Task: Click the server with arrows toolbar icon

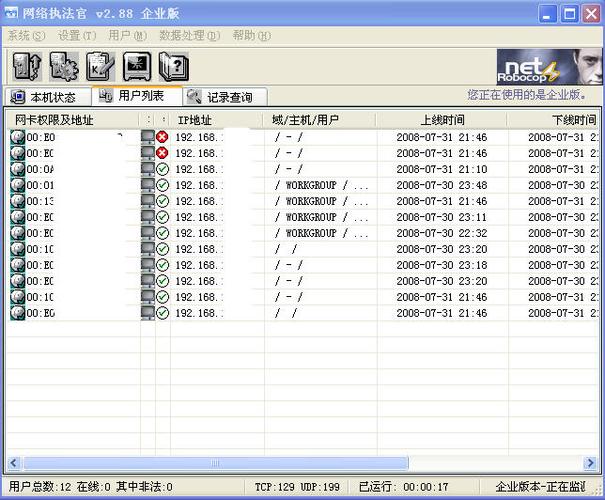Action: [27, 66]
